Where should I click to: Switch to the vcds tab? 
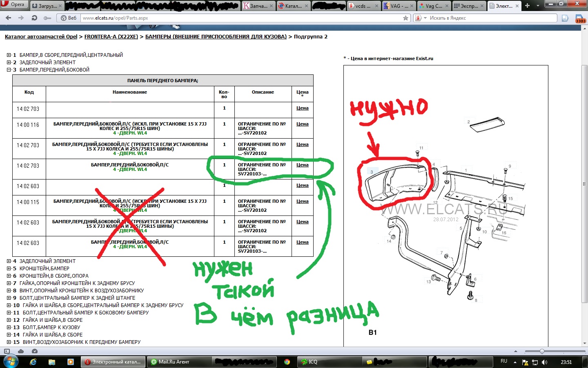[x=363, y=6]
